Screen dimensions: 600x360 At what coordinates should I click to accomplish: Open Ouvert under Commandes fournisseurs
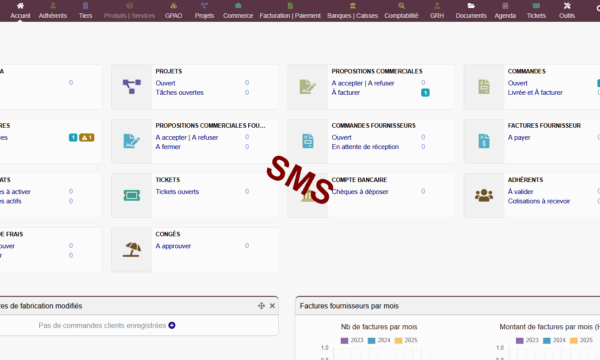tap(341, 137)
